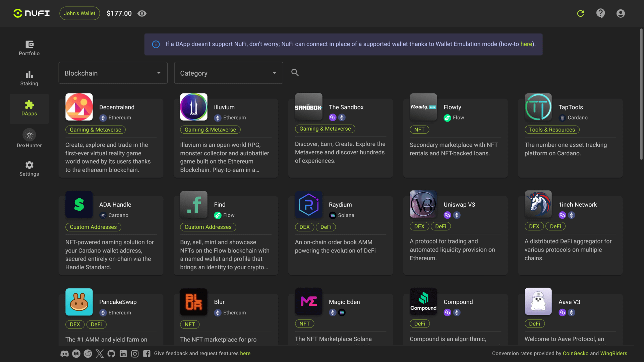
Task: Click the $177.00 balance amount
Action: pos(119,13)
